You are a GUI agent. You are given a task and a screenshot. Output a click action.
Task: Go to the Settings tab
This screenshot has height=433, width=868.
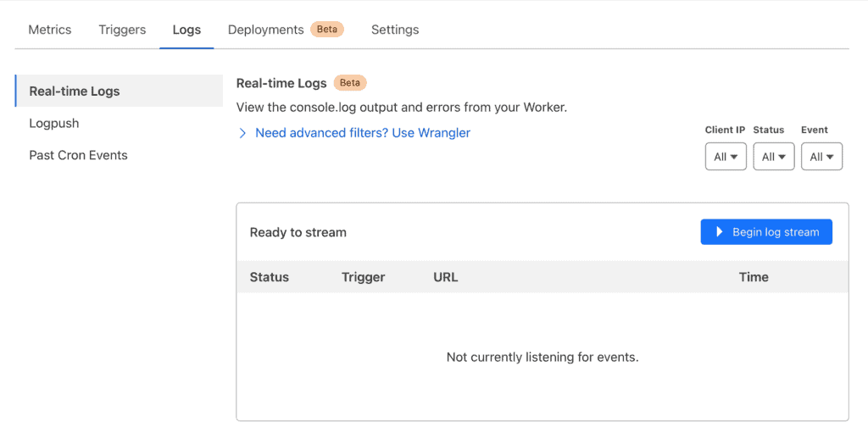395,30
